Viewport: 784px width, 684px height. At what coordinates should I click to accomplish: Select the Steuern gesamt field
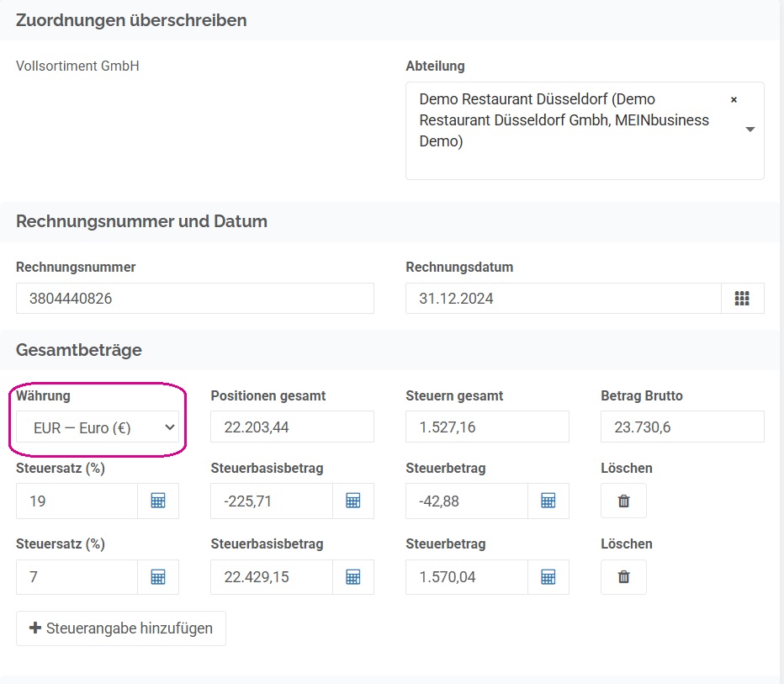[x=487, y=427]
